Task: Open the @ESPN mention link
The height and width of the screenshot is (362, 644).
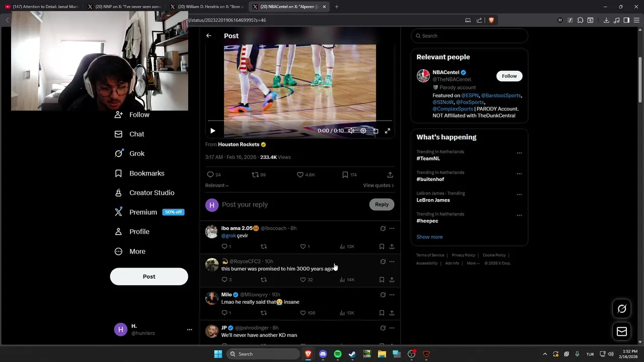Action: click(x=470, y=96)
